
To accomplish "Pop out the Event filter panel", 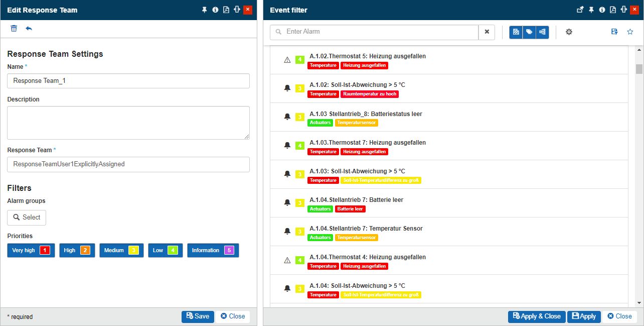I will 580,10.
